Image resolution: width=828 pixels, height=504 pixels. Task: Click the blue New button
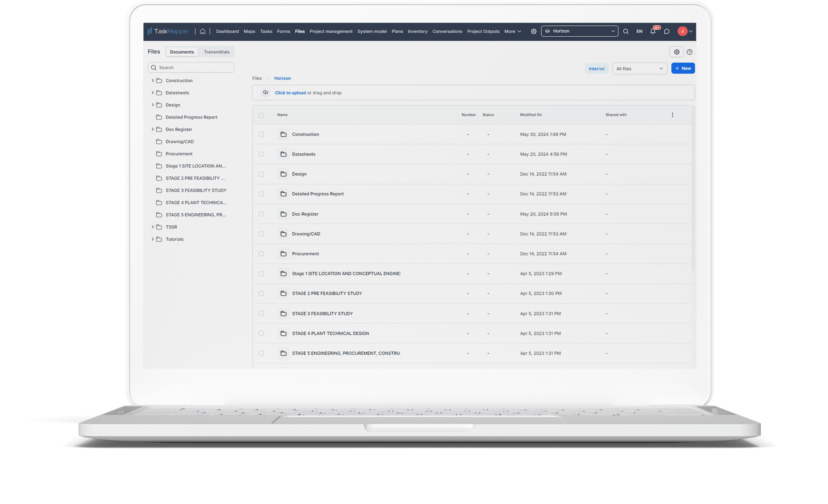click(683, 68)
